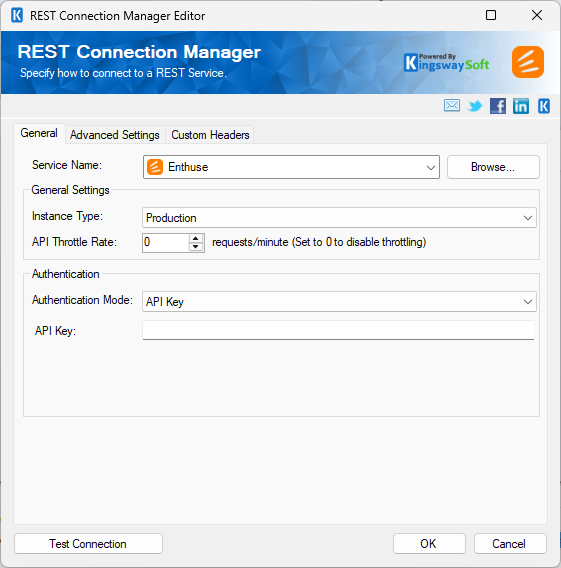This screenshot has width=561, height=568.
Task: Open the LinkedIn icon link
Action: (x=521, y=106)
